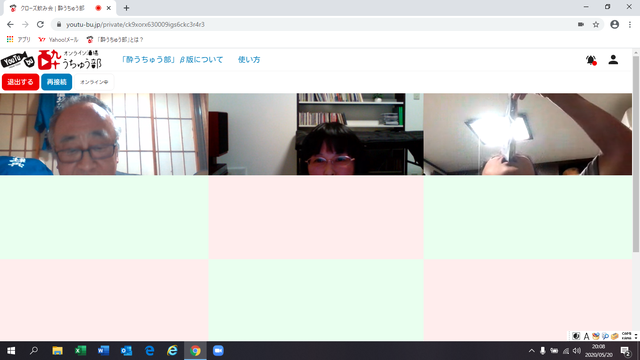This screenshot has width=640, height=360.
Task: Launch Outlook from the taskbar
Action: click(x=126, y=351)
